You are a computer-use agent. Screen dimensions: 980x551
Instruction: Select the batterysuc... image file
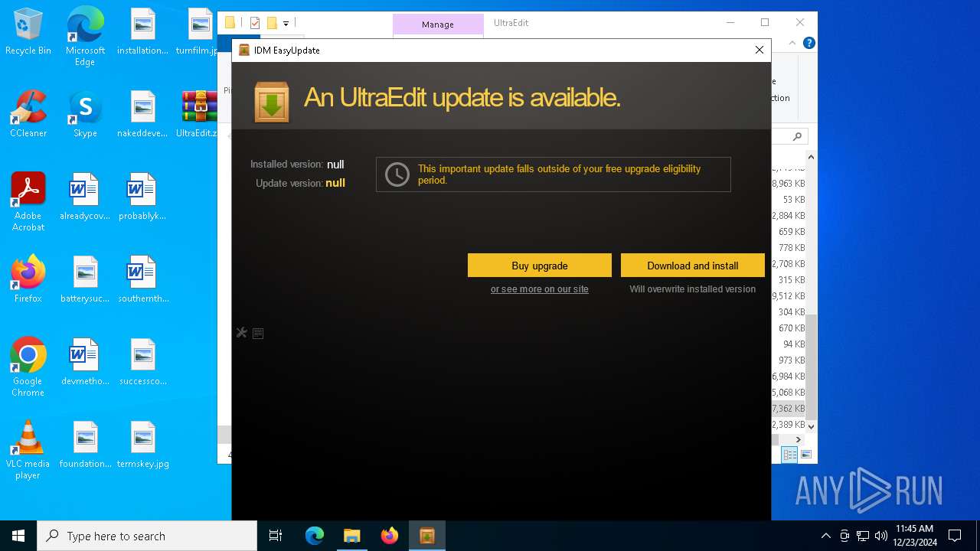85,279
